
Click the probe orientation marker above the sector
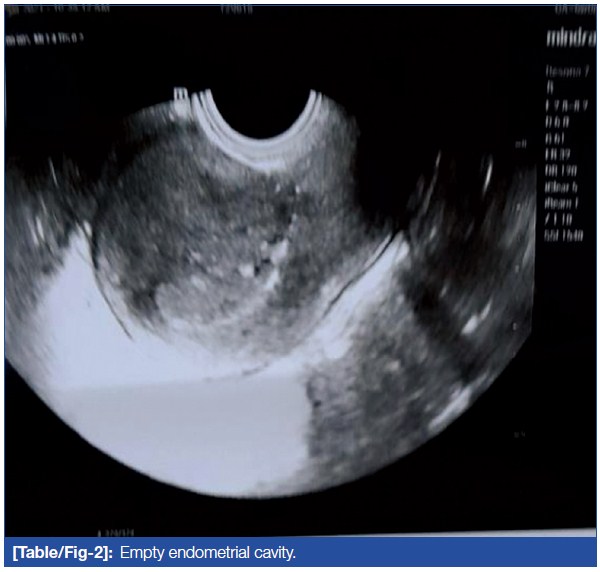[x=182, y=95]
